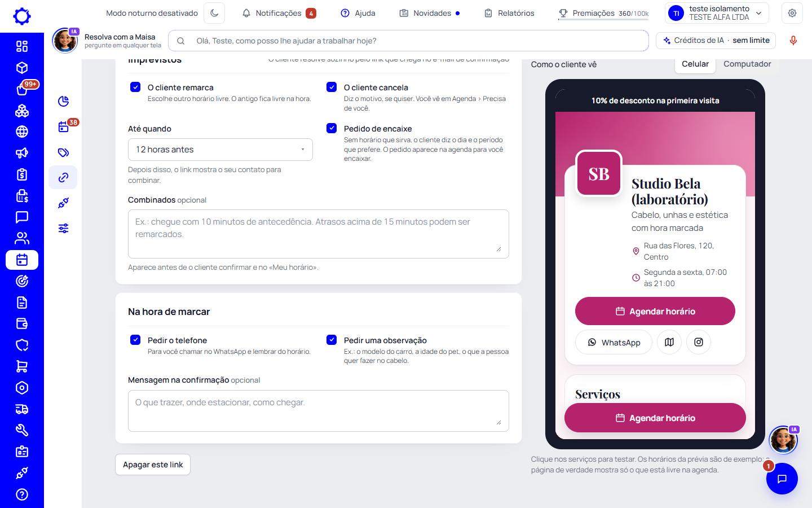Image resolution: width=812 pixels, height=508 pixels.
Task: Open the chat bubble icon in sidebar
Action: point(22,217)
